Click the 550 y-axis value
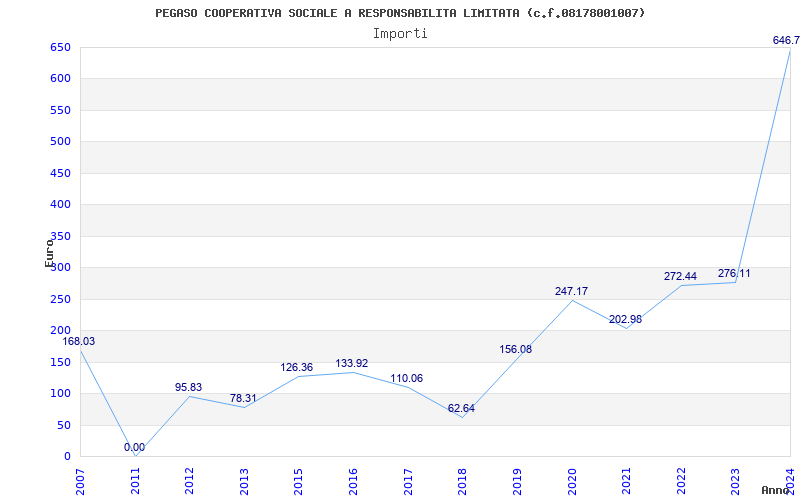 tap(60, 110)
